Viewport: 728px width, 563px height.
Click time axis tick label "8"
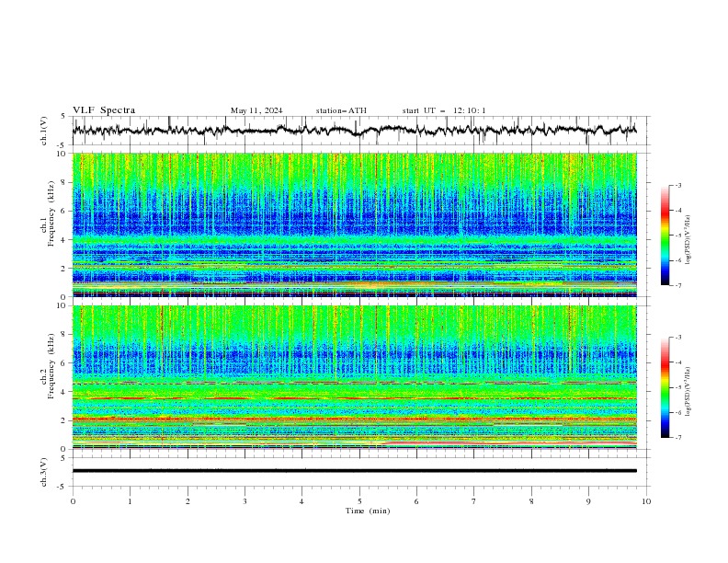pyautogui.click(x=531, y=501)
